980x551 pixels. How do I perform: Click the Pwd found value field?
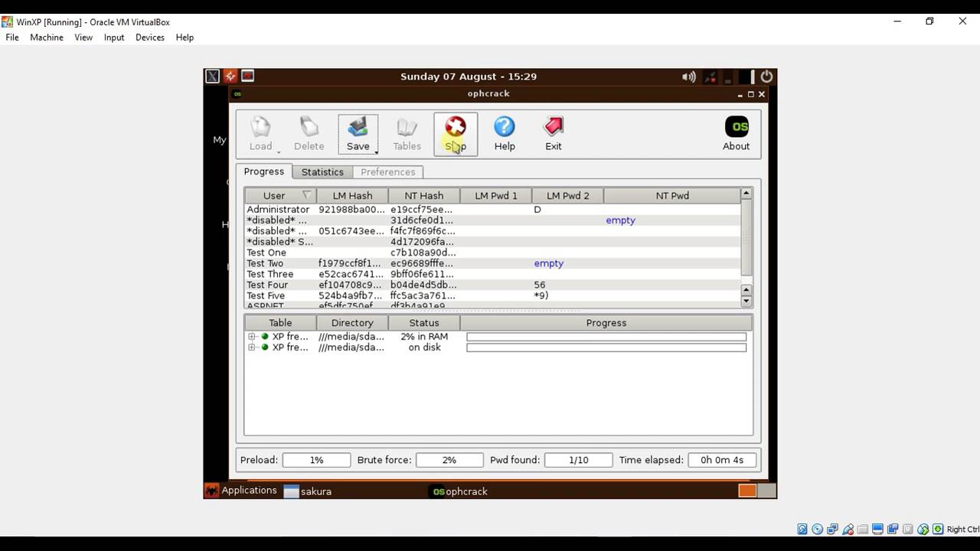579,460
